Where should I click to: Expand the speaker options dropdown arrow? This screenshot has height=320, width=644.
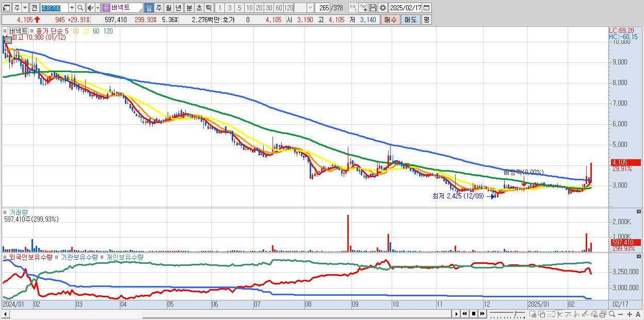pyautogui.click(x=98, y=8)
